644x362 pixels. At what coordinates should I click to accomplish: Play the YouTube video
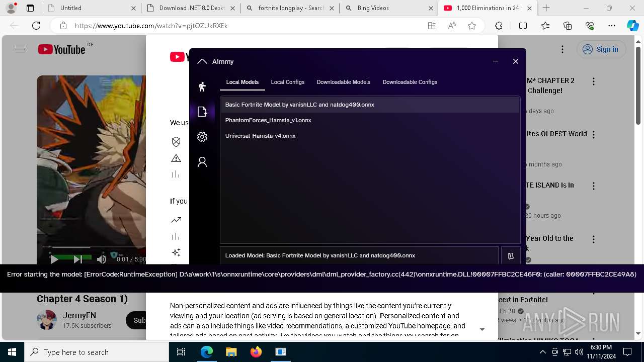coord(54,259)
